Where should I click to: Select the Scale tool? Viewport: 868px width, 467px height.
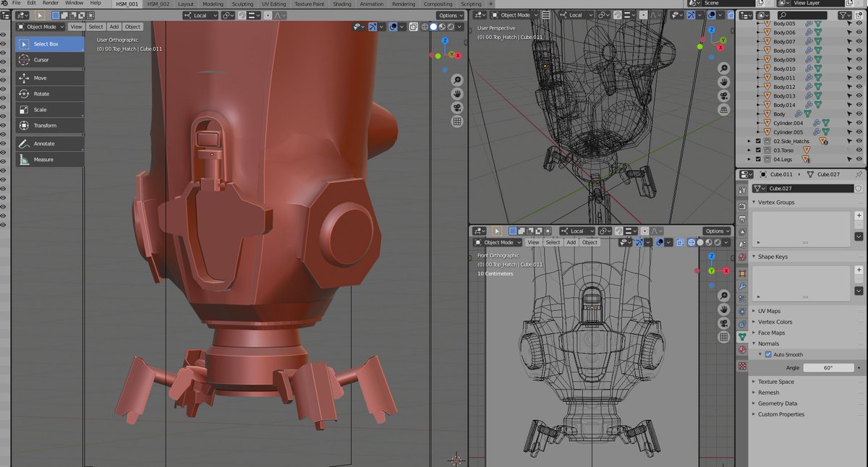[49, 110]
